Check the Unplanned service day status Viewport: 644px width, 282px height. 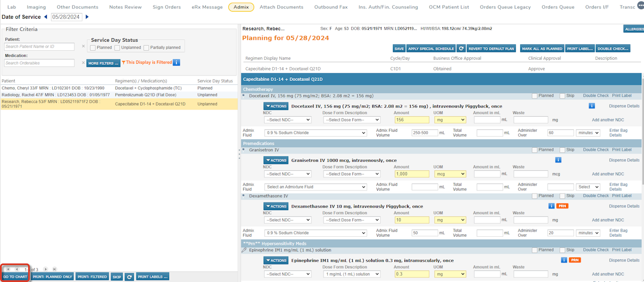(x=117, y=48)
